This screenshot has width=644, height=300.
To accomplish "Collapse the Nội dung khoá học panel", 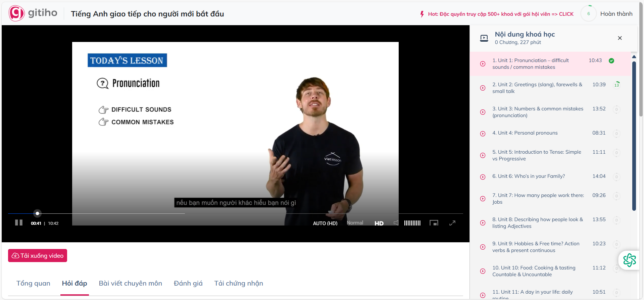I will (620, 38).
